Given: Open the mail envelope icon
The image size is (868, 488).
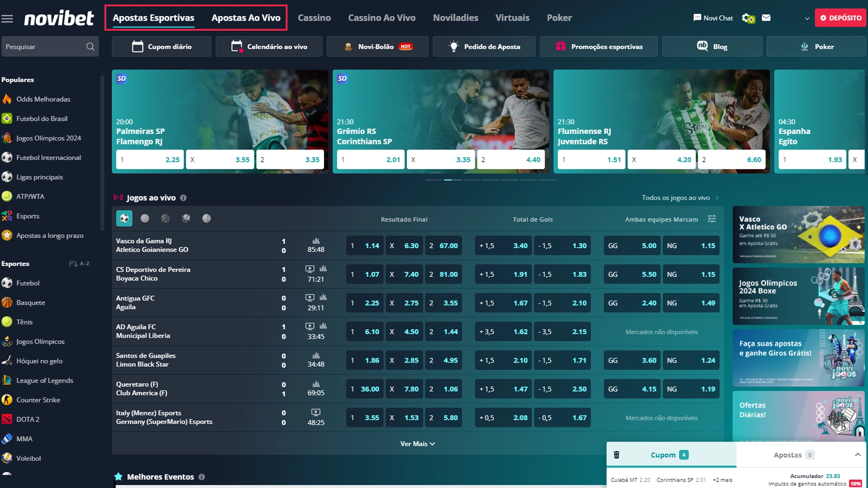Looking at the screenshot, I should point(766,18).
